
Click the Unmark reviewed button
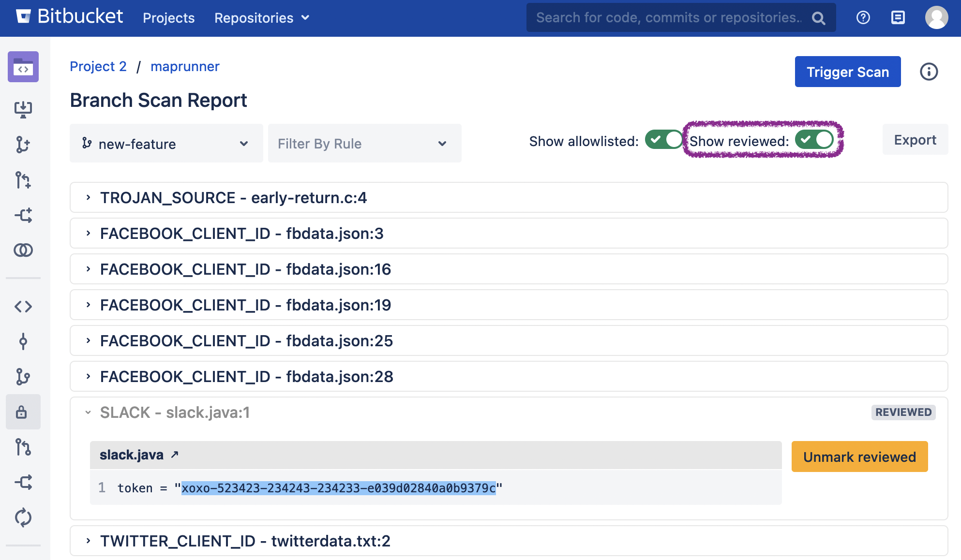point(859,457)
